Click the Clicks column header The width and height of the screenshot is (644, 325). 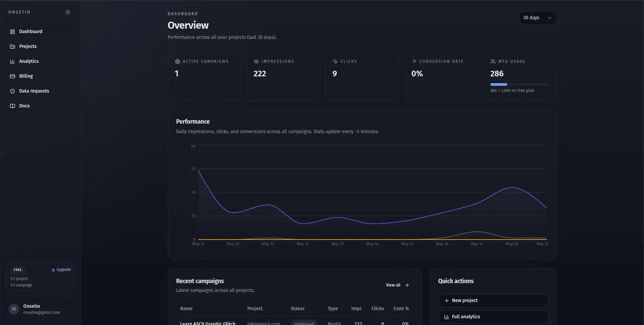click(x=378, y=308)
